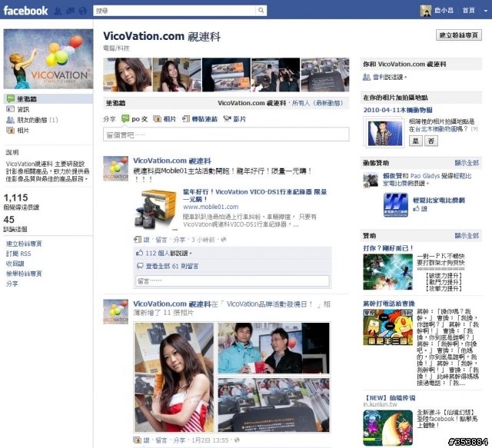Image resolution: width=492 pixels, height=448 pixels.
Task: Visit www.mobile01.com link
Action: click(211, 207)
